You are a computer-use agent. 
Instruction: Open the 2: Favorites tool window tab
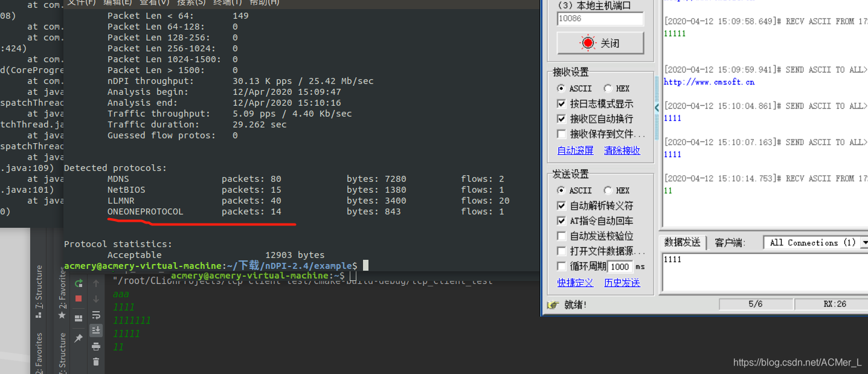pyautogui.click(x=62, y=295)
